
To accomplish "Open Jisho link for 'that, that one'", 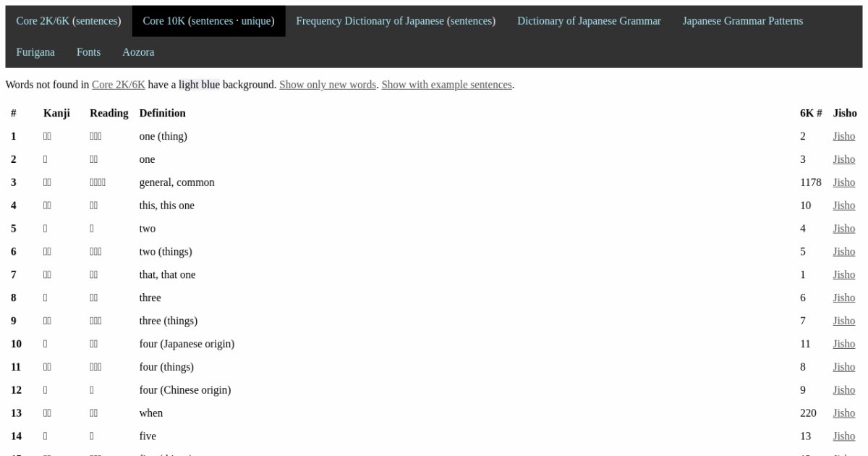I will point(843,275).
